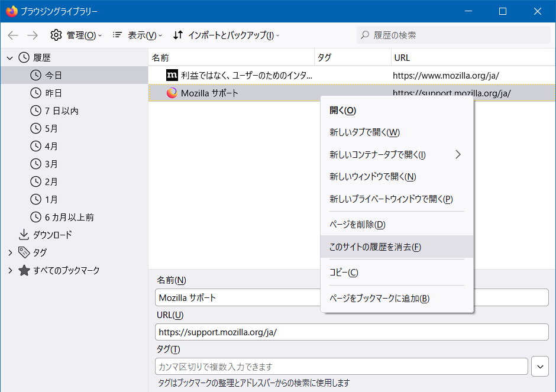Sort by the 名前 column header

point(231,57)
